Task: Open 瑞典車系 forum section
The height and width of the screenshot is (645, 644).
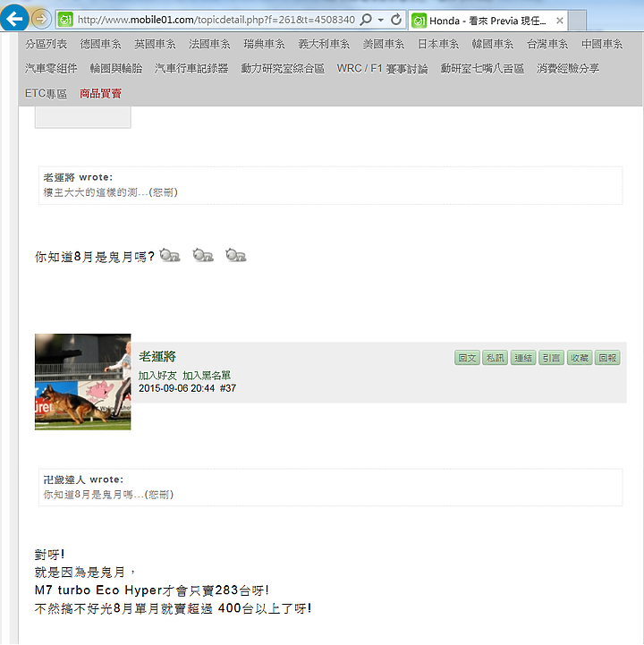Action: pos(264,44)
